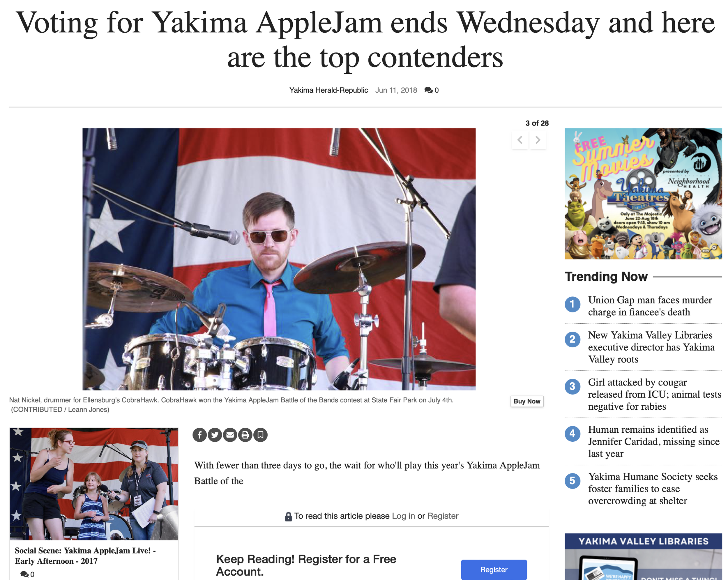
Task: Open the Free Summer Movies advertisement
Action: [643, 194]
